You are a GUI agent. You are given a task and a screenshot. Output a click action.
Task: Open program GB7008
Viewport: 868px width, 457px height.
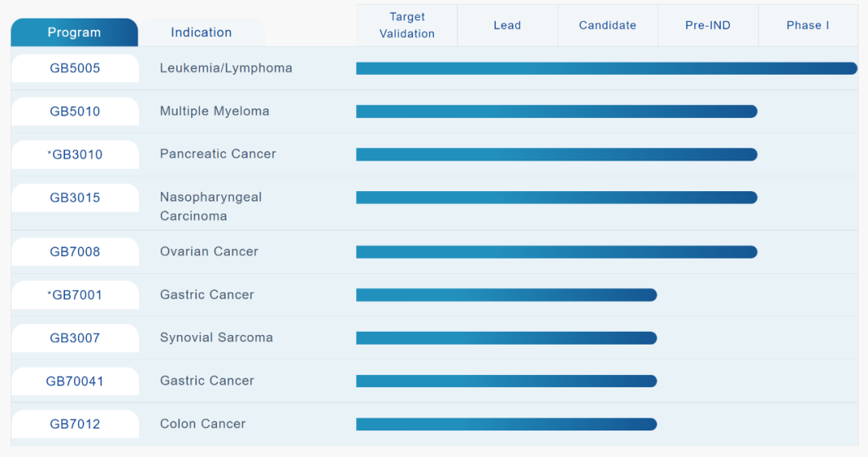point(75,252)
